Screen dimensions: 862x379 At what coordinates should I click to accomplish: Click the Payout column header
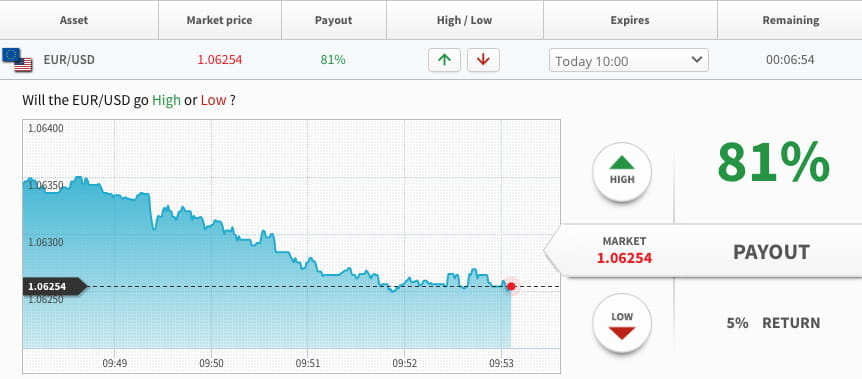[333, 20]
